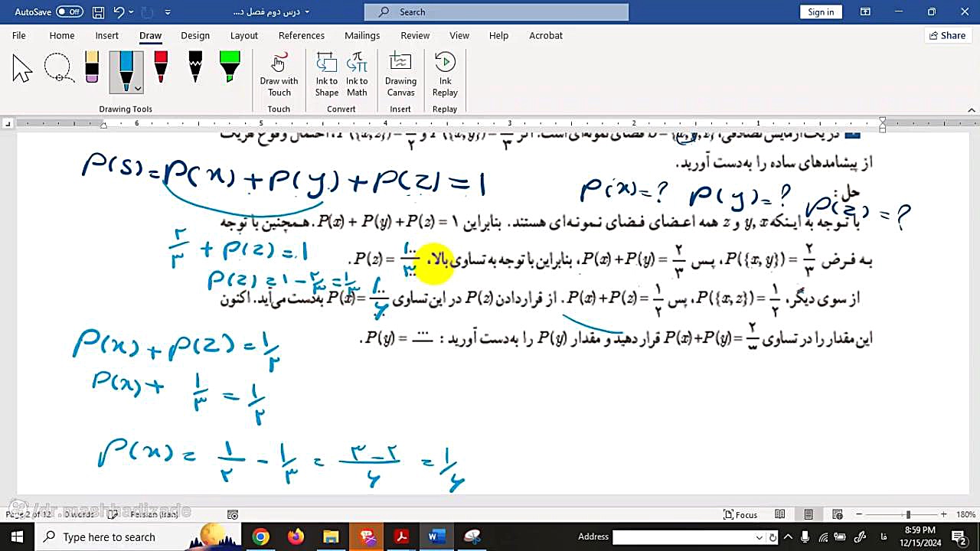
Task: Open the Design tab
Action: pyautogui.click(x=195, y=35)
